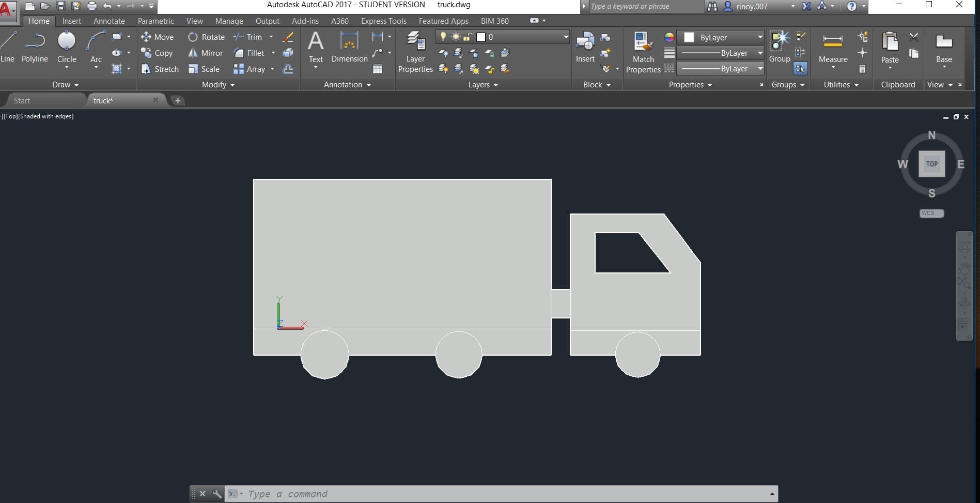This screenshot has height=503, width=980.
Task: Open a drawing with the Open folder icon
Action: (45, 6)
